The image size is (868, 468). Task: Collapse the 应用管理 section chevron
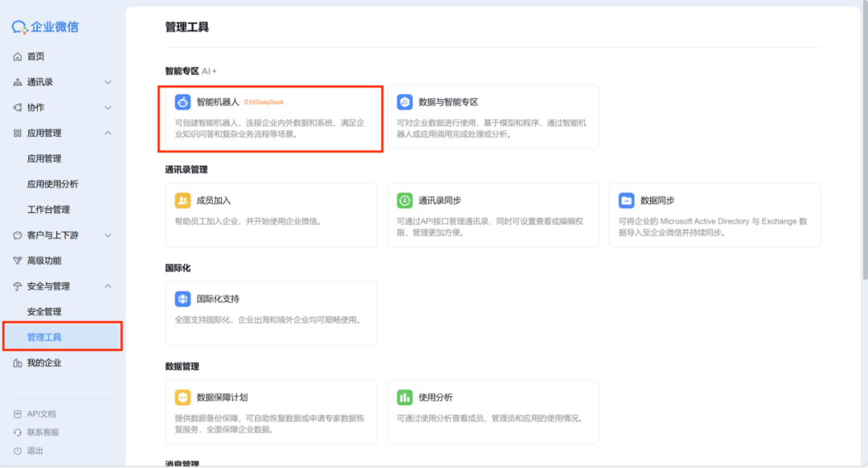108,133
